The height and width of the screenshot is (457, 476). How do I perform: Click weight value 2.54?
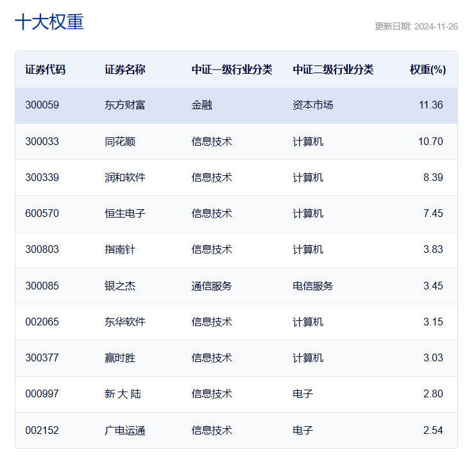pos(433,431)
